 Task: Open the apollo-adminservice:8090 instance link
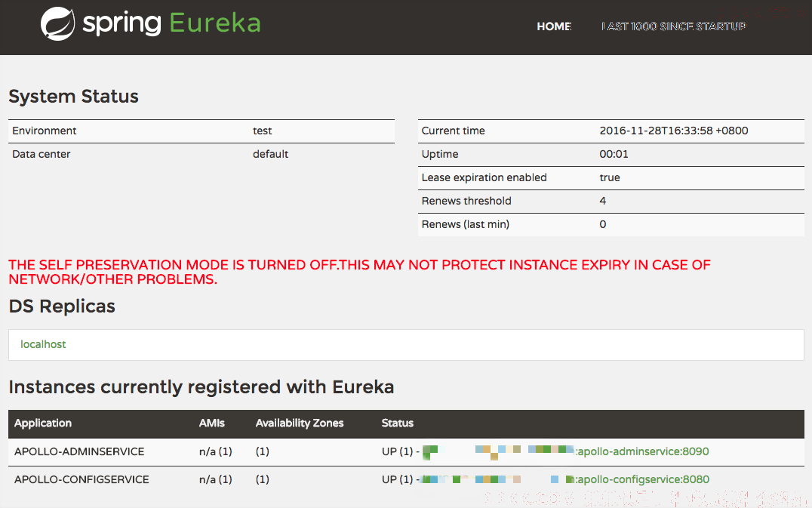[643, 451]
